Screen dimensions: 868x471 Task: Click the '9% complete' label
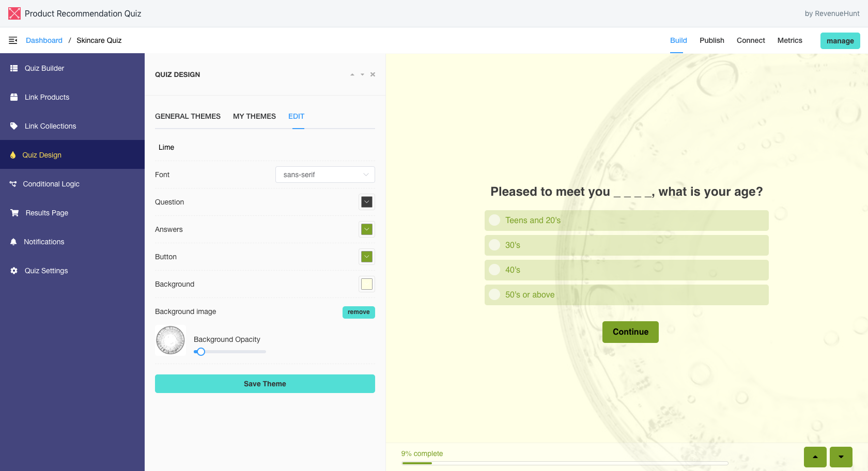422,453
